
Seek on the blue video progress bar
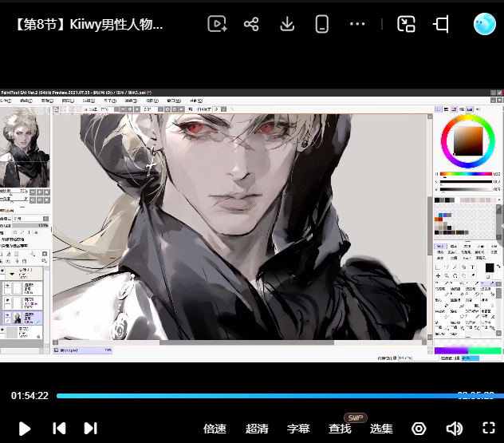pos(280,396)
